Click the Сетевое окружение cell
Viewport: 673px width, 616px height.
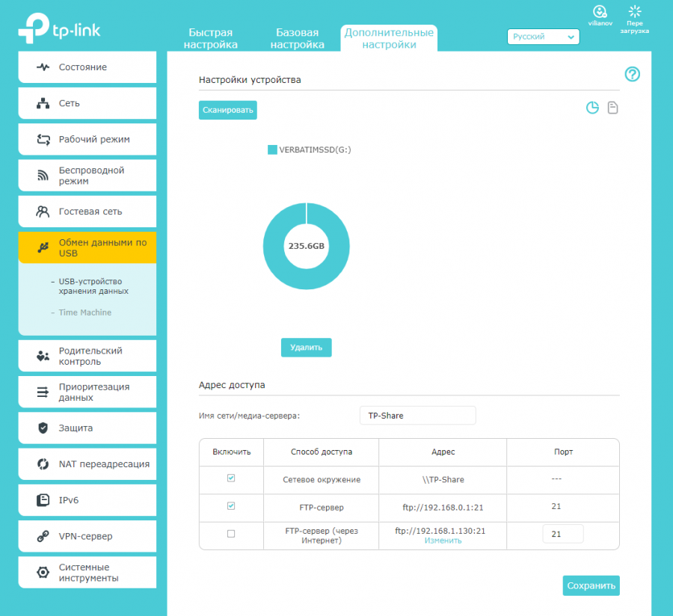[321, 480]
